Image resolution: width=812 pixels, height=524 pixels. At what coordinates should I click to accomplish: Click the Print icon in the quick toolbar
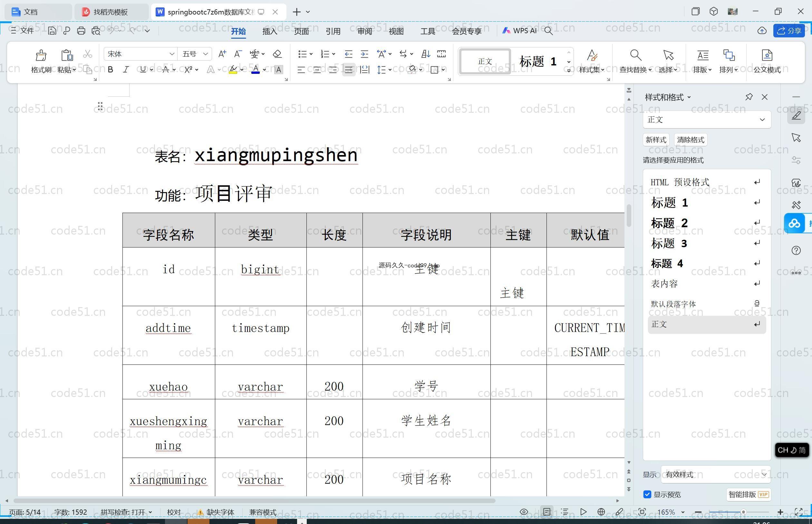81,31
